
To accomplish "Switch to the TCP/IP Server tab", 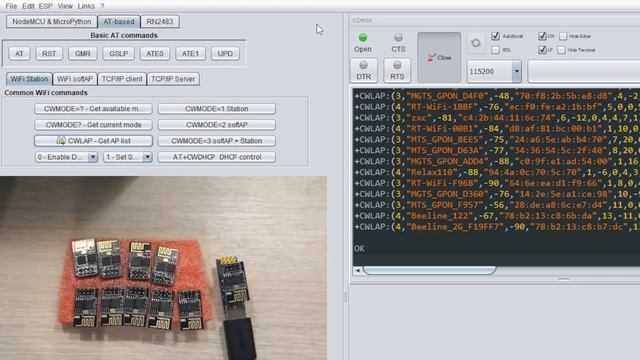I will point(173,79).
